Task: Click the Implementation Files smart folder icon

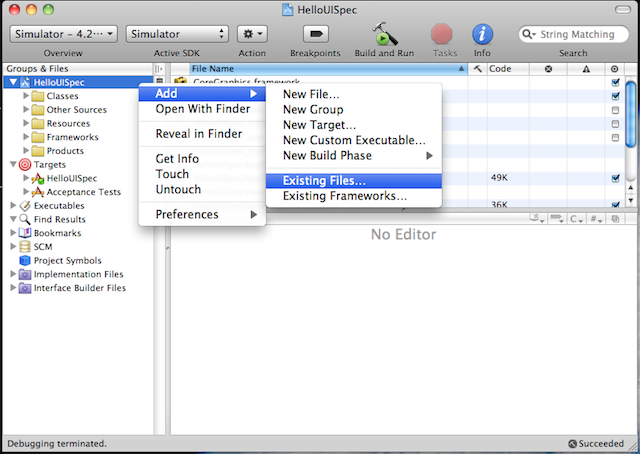Action: point(25,274)
